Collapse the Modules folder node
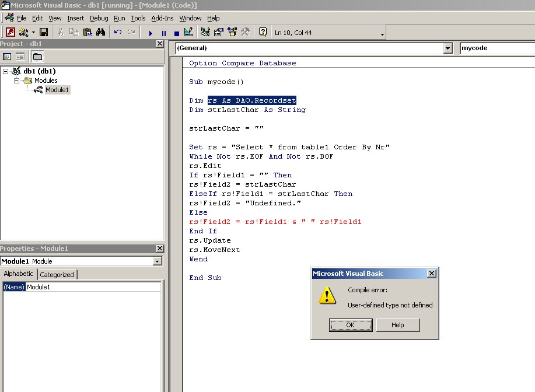The height and width of the screenshot is (392, 535). [17, 80]
